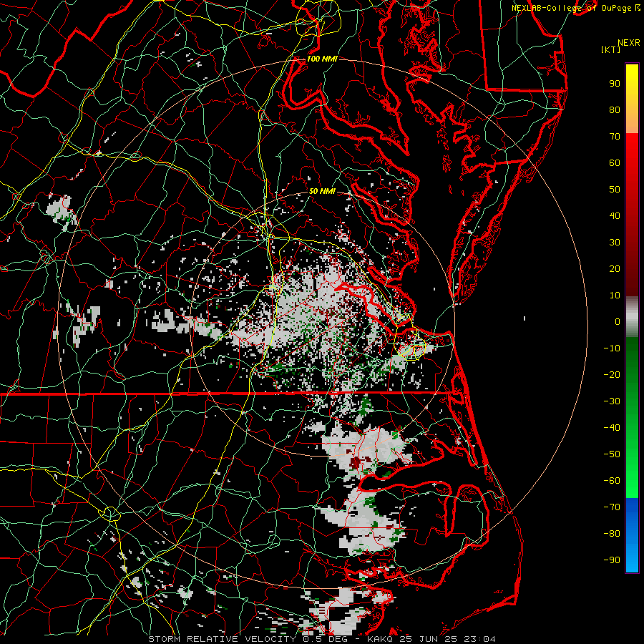Click the 20 value on the velocity scale
Viewport: 644px width, 644px height.
coord(615,269)
